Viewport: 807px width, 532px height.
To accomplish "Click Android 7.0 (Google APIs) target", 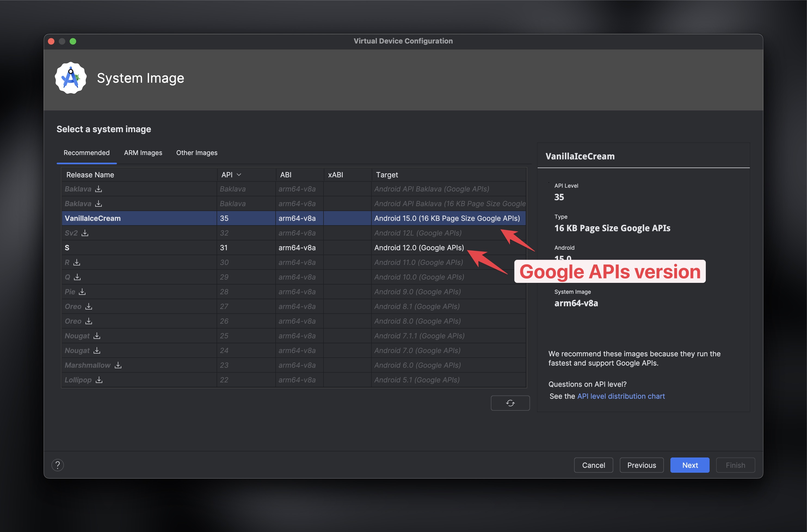I will coord(417,350).
